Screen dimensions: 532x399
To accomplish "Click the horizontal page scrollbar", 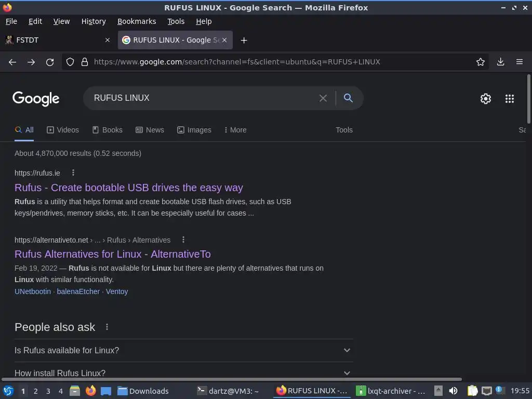I will [x=232, y=379].
